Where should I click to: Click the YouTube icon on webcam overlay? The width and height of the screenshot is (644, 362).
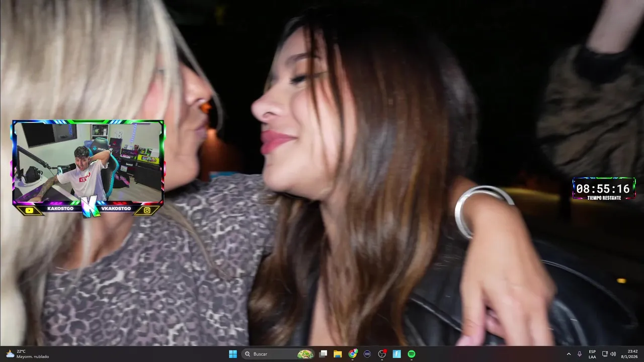pyautogui.click(x=29, y=210)
